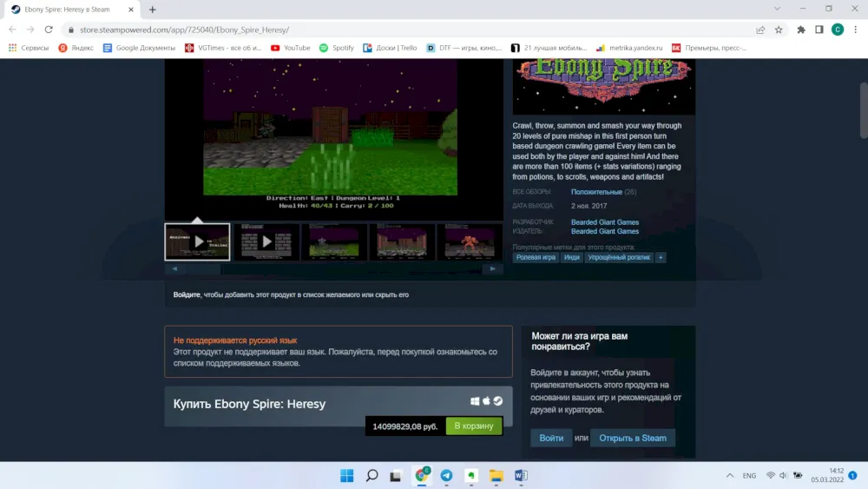Screen dimensions: 868x489
Task: Play the second video thumbnail
Action: (266, 241)
